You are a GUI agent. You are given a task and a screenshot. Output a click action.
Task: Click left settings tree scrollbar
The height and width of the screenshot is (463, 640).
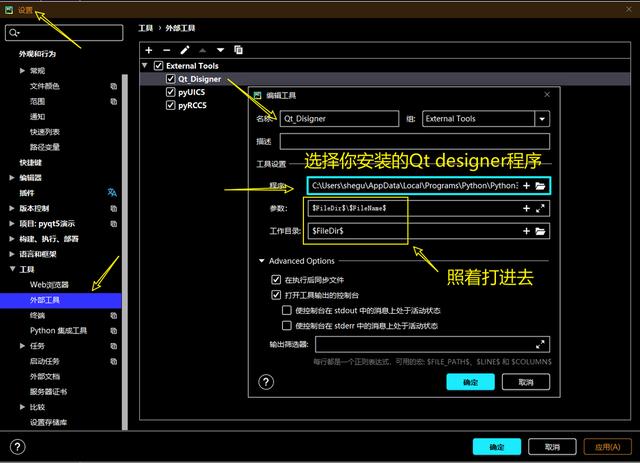(125, 252)
